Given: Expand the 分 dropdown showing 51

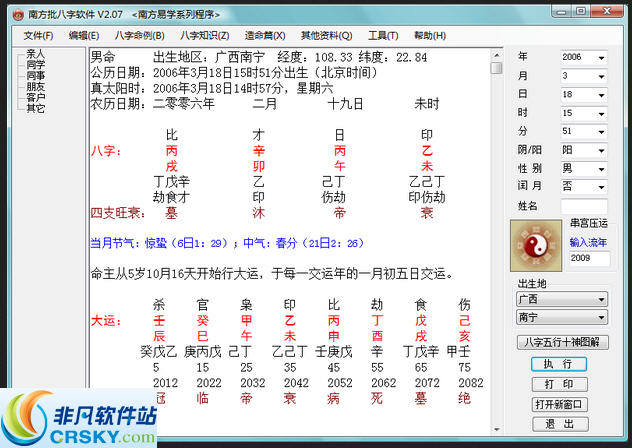Looking at the screenshot, I should 601,132.
